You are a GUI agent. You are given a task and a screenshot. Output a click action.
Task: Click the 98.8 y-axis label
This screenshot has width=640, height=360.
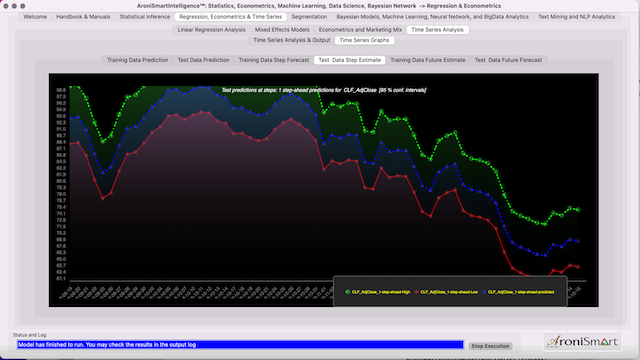pyautogui.click(x=61, y=90)
